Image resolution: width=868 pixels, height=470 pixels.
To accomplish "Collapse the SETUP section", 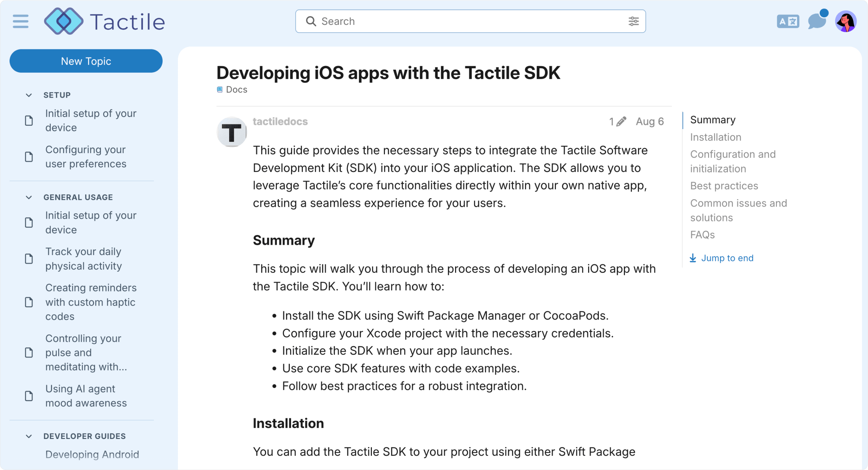I will 29,95.
